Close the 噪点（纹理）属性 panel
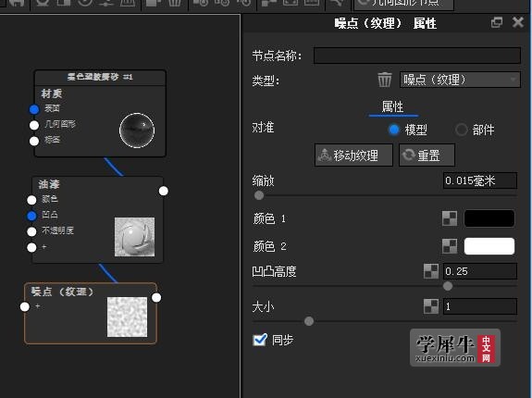The height and width of the screenshot is (398, 532). pyautogui.click(x=518, y=23)
